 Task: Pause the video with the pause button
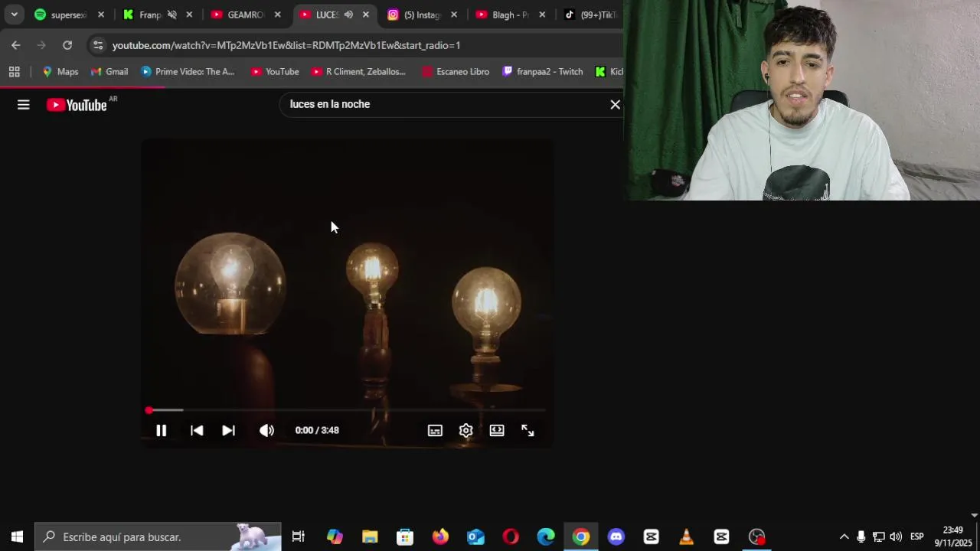tap(161, 430)
